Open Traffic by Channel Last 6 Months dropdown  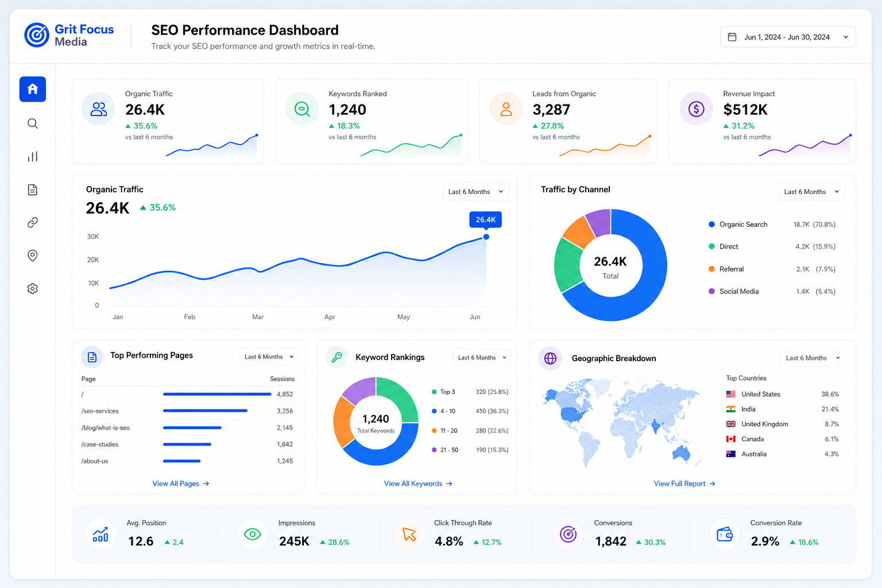point(812,192)
